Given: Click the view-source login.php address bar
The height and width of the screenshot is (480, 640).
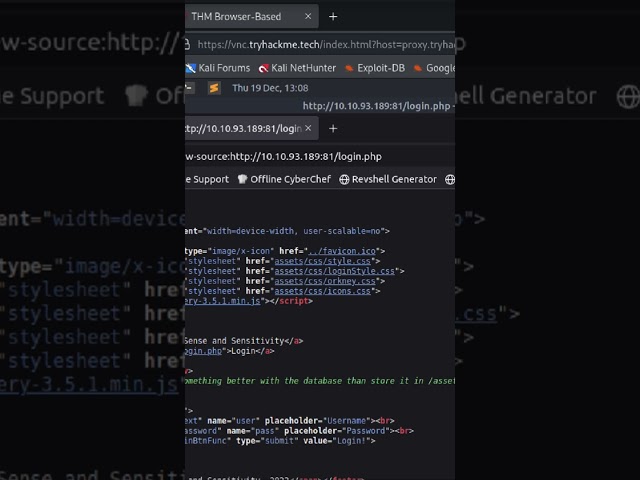Looking at the screenshot, I should pyautogui.click(x=320, y=156).
